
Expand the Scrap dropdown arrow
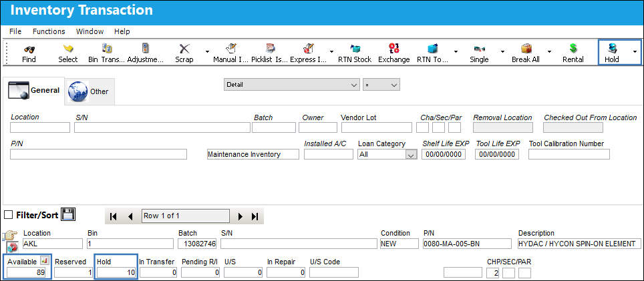tap(207, 51)
